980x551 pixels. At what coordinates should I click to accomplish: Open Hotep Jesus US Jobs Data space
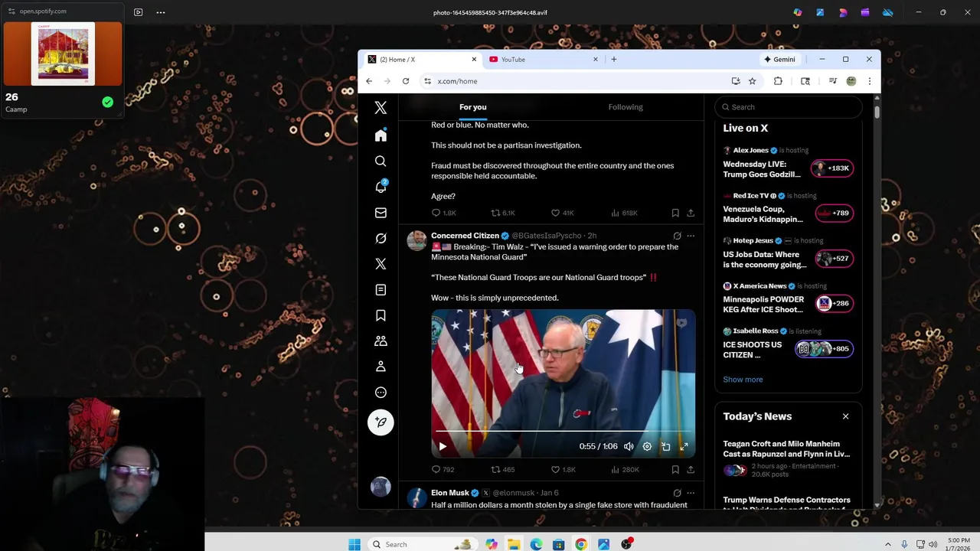tap(788, 253)
